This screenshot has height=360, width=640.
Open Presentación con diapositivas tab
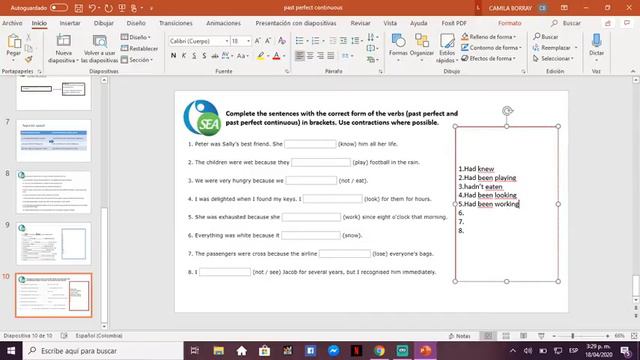click(296, 23)
